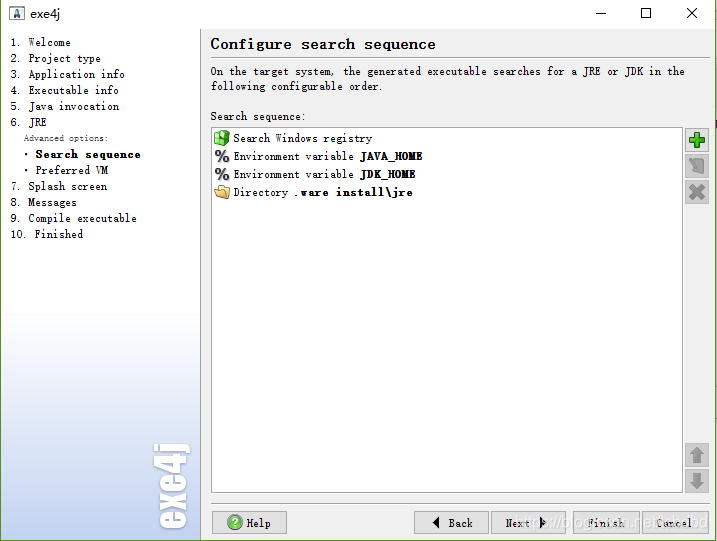Image resolution: width=717 pixels, height=541 pixels.
Task: Cancel the exe4j wizard
Action: pos(675,522)
